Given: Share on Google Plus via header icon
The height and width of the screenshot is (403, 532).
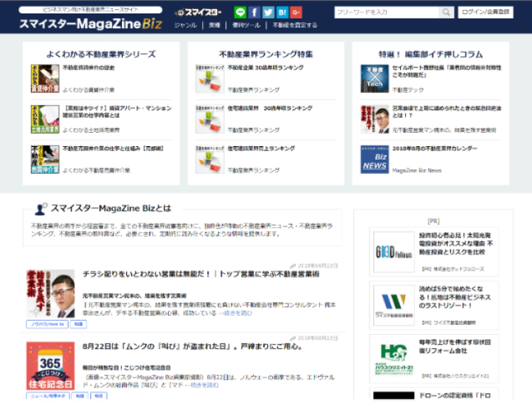Looking at the screenshot, I should [296, 13].
